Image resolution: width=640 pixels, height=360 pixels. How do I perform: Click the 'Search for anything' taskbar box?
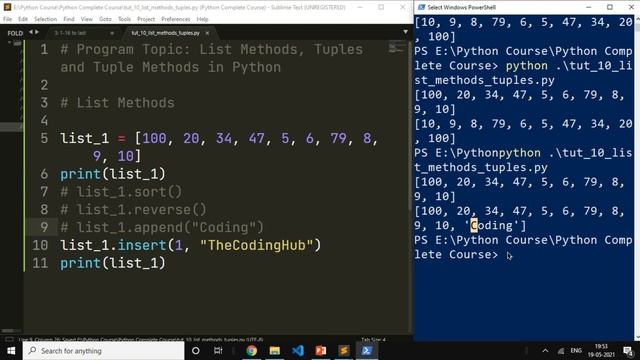point(104,351)
